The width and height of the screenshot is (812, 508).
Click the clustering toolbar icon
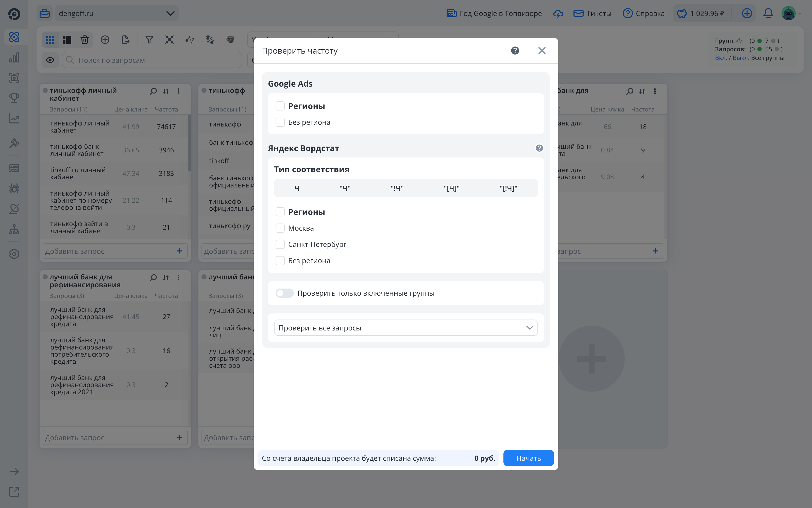[x=170, y=40]
